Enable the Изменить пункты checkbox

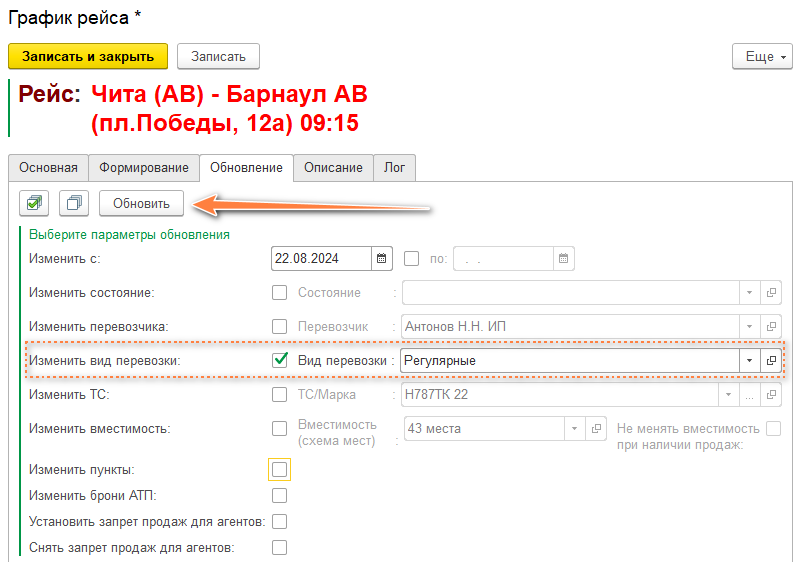click(280, 469)
